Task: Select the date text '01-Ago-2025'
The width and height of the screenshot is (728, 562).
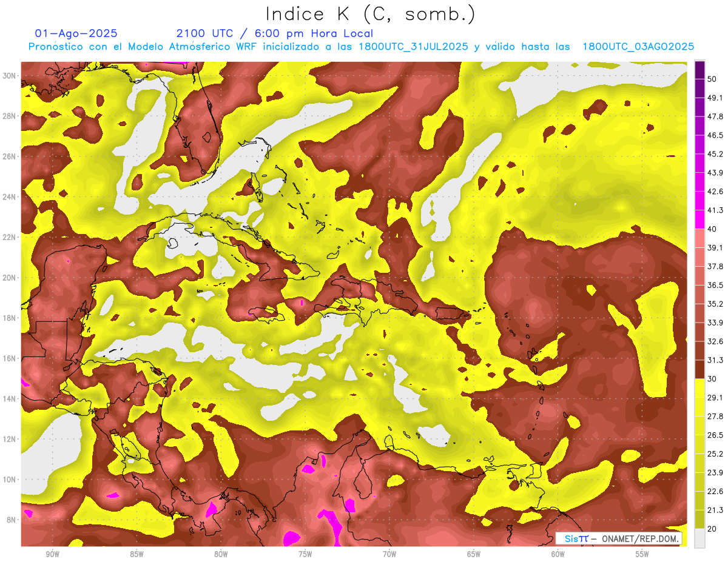Action: coord(76,33)
